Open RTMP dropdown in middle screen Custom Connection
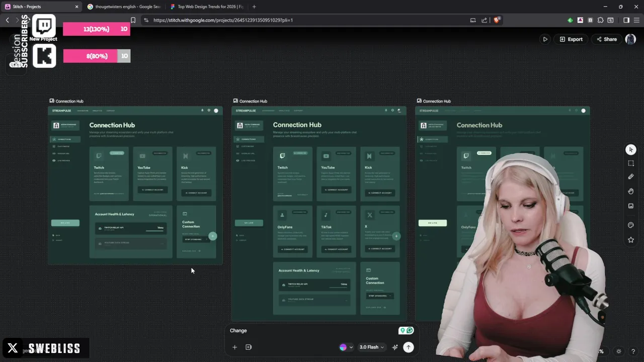The height and width of the screenshot is (362, 644). tap(380, 296)
